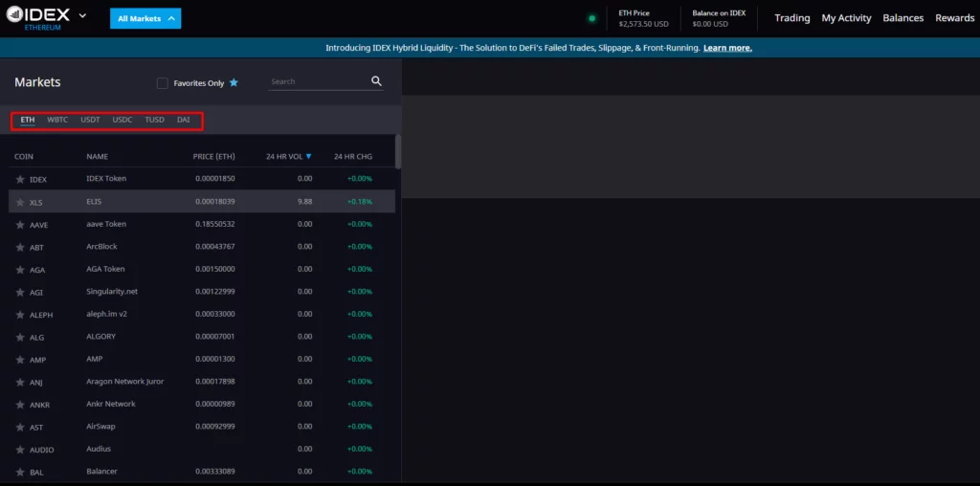Sort by 24 HR VOL column
Viewport: 980px width, 486px height.
coord(288,156)
